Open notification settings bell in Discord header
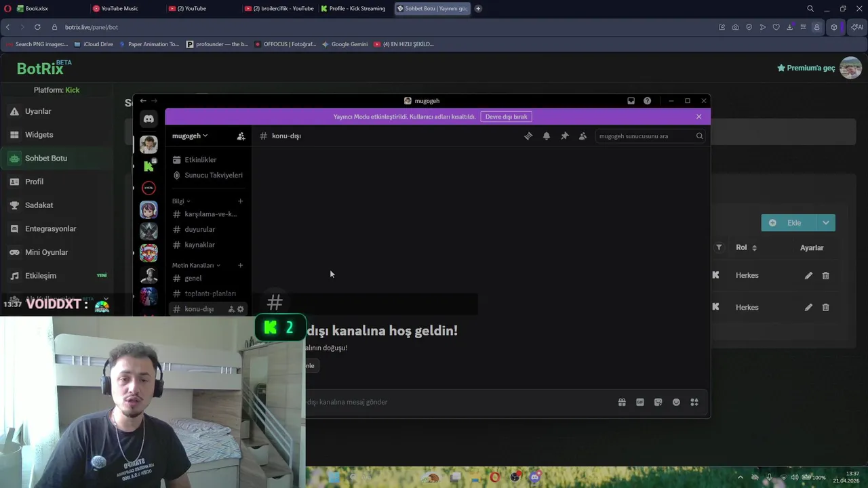The height and width of the screenshot is (488, 868). coord(547,136)
